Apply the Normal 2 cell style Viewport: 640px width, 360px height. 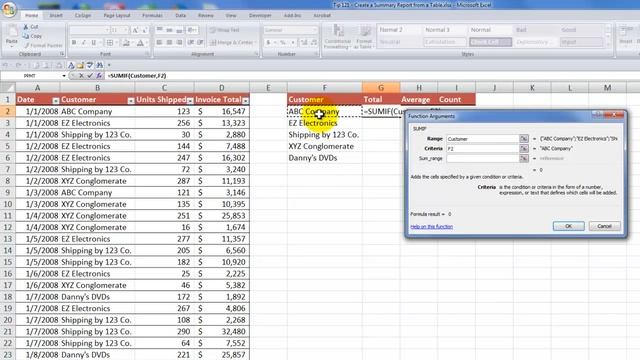(399, 30)
